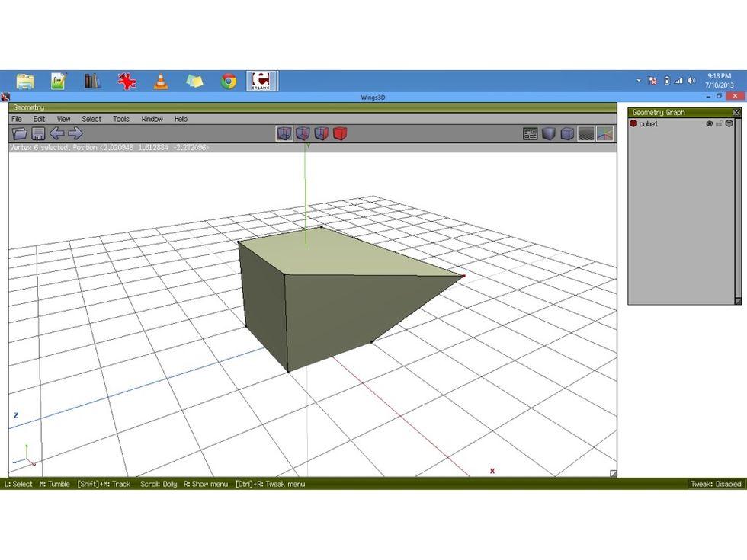Switch to vertex selection mode
Screen dimensions: 747x560
(x=286, y=133)
